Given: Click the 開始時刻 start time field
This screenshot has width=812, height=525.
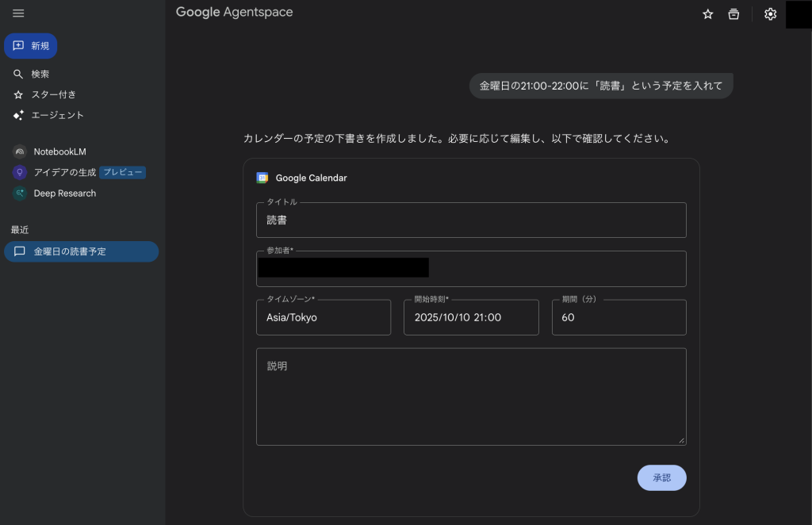Looking at the screenshot, I should 471,317.
